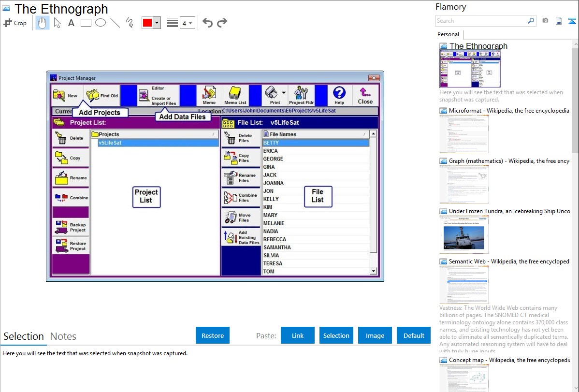Click the Paste Image button
Viewport: 579px width, 392px height.
pos(375,335)
